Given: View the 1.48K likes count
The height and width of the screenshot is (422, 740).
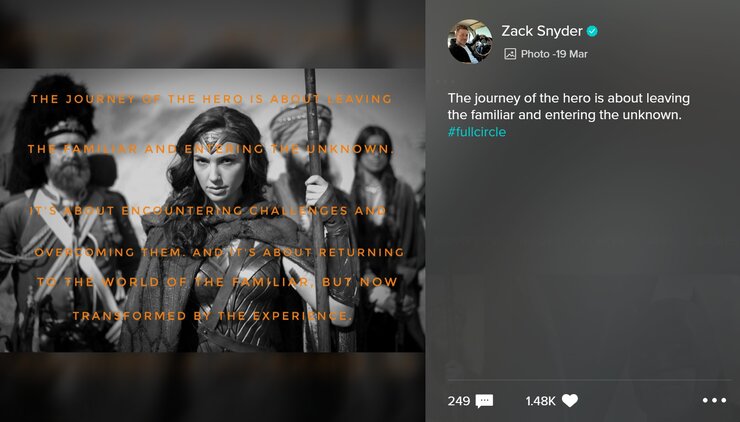Looking at the screenshot, I should click(540, 401).
